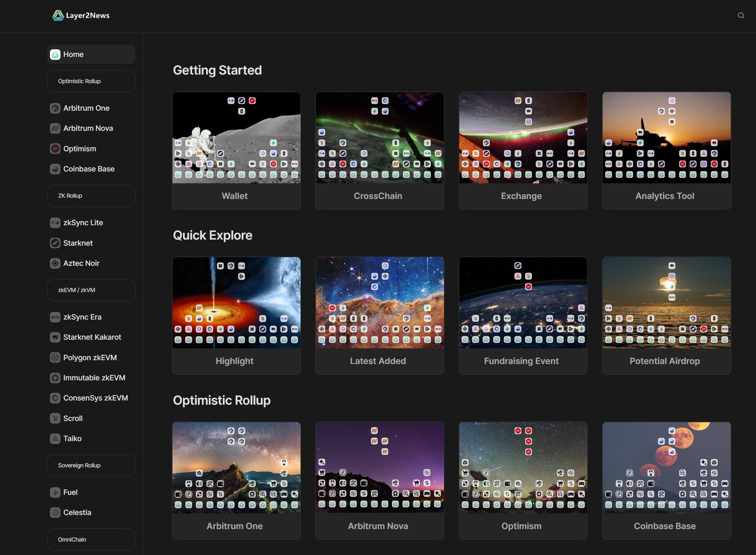Select the Optimistic Rollup sidebar category
The height and width of the screenshot is (555, 756).
click(91, 82)
